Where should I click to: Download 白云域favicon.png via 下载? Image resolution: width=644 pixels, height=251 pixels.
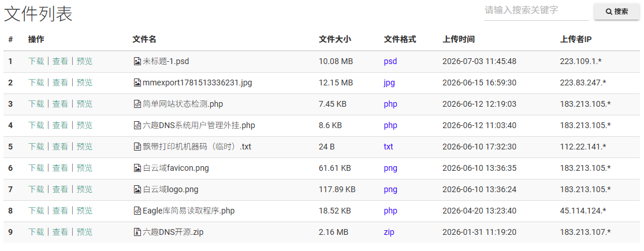point(36,168)
